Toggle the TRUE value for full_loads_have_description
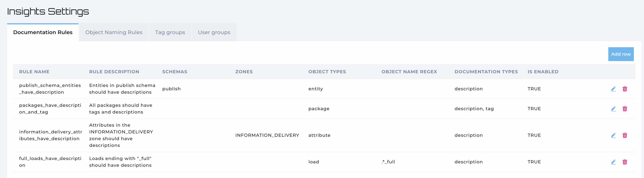The height and width of the screenshot is (178, 644). 534,162
